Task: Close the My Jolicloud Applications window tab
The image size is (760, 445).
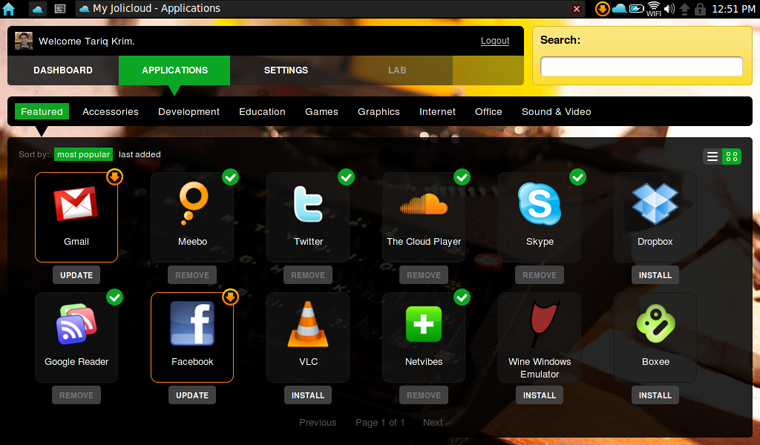Action: coord(576,9)
